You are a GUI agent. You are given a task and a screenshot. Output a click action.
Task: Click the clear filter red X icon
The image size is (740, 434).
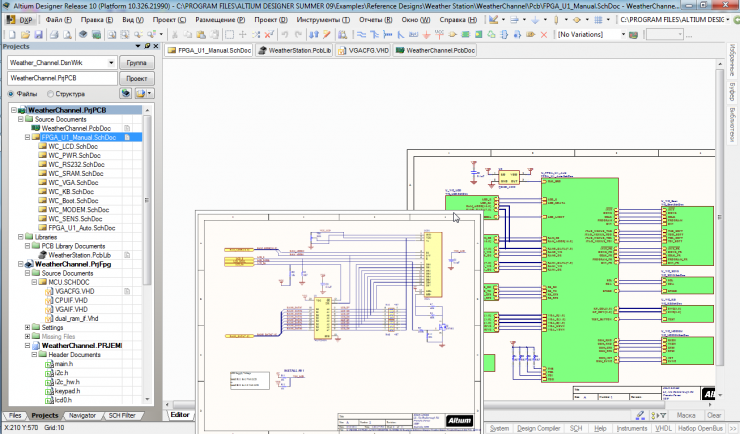[x=269, y=35]
